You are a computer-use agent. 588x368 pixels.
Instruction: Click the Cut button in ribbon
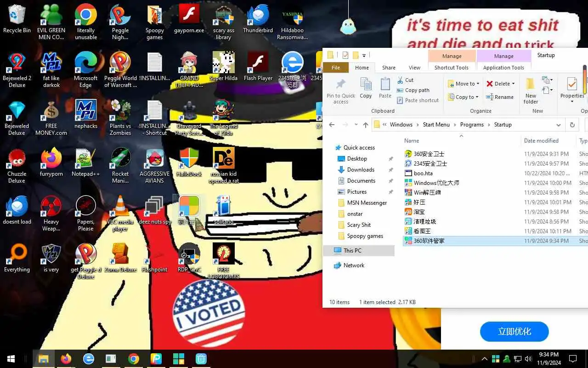tap(405, 80)
